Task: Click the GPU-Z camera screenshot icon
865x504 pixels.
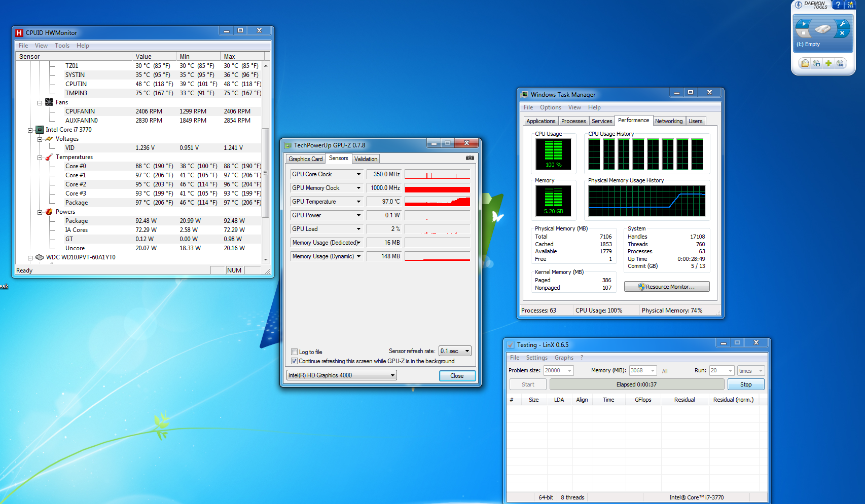Action: (x=470, y=158)
